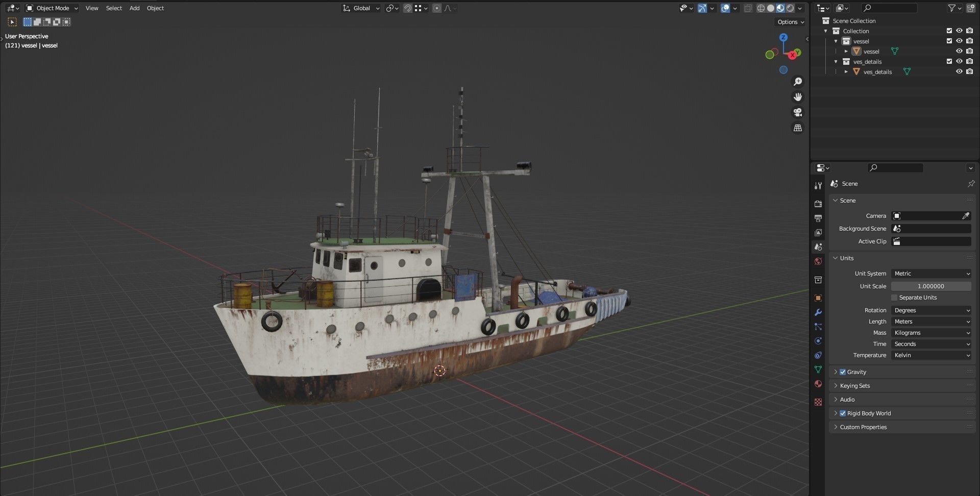Open the Object menu
This screenshot has height=496, width=980.
(155, 8)
